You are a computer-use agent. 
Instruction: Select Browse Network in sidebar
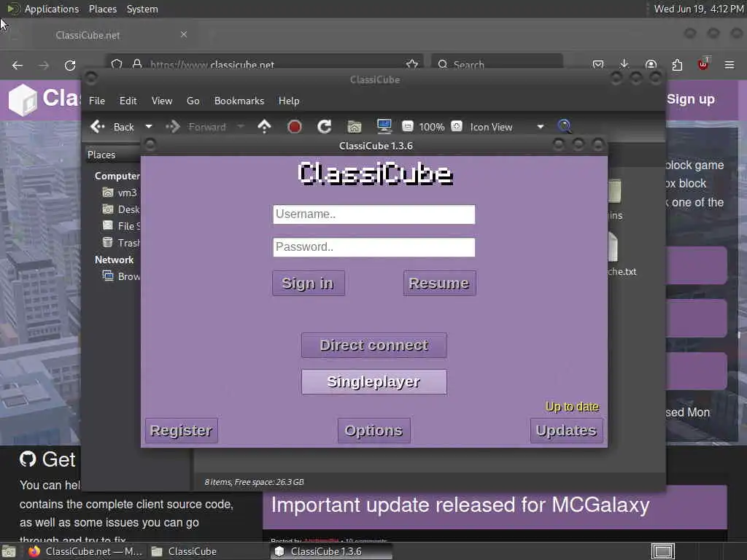(x=121, y=276)
